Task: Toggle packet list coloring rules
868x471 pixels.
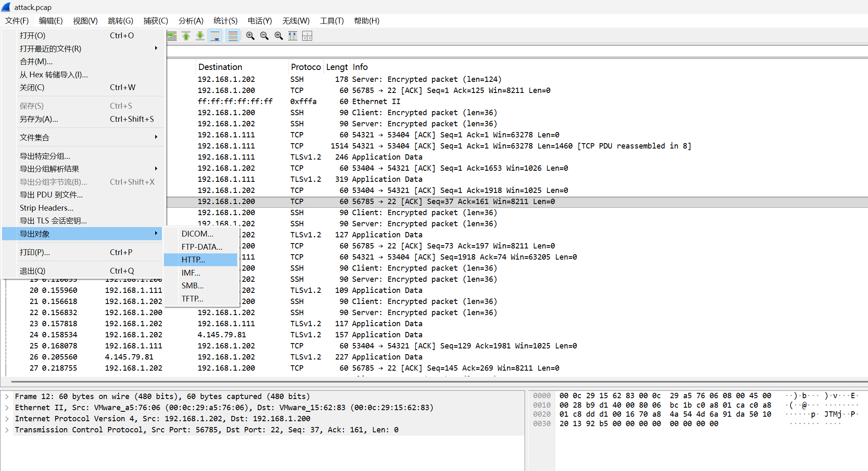Action: 233,36
